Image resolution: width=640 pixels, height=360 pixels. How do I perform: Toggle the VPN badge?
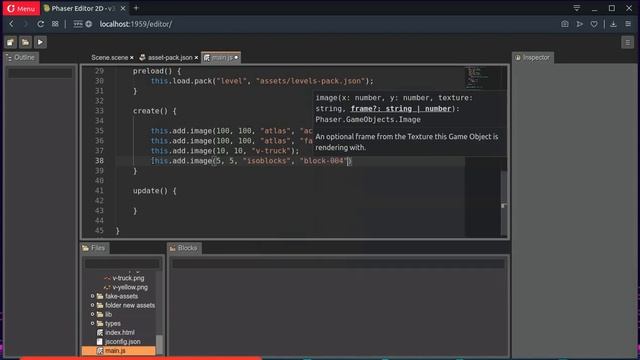coord(78,24)
